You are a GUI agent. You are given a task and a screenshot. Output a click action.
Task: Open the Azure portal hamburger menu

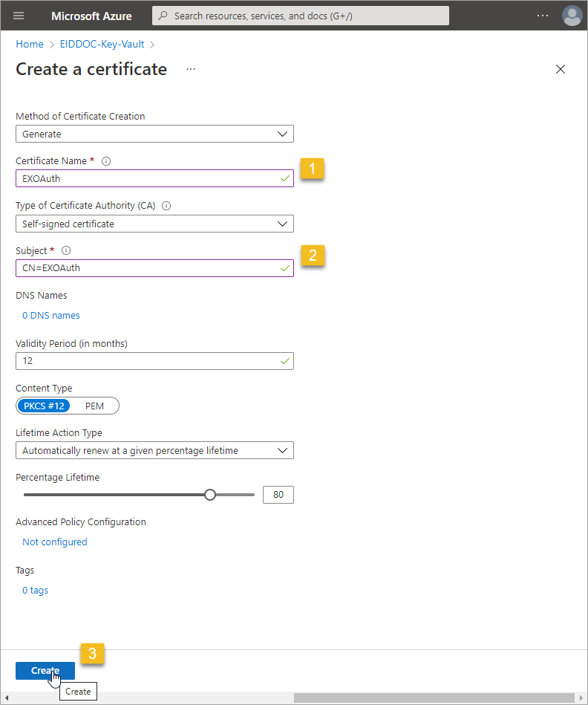click(19, 16)
